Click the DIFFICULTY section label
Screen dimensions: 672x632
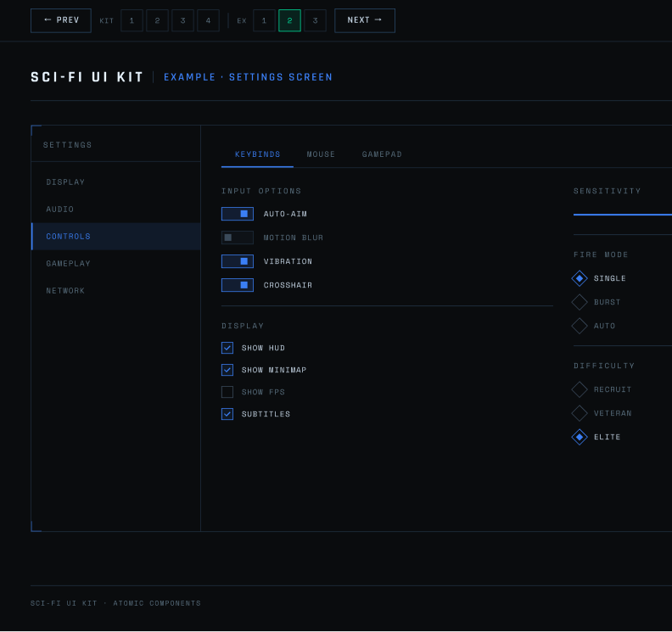[x=604, y=366]
